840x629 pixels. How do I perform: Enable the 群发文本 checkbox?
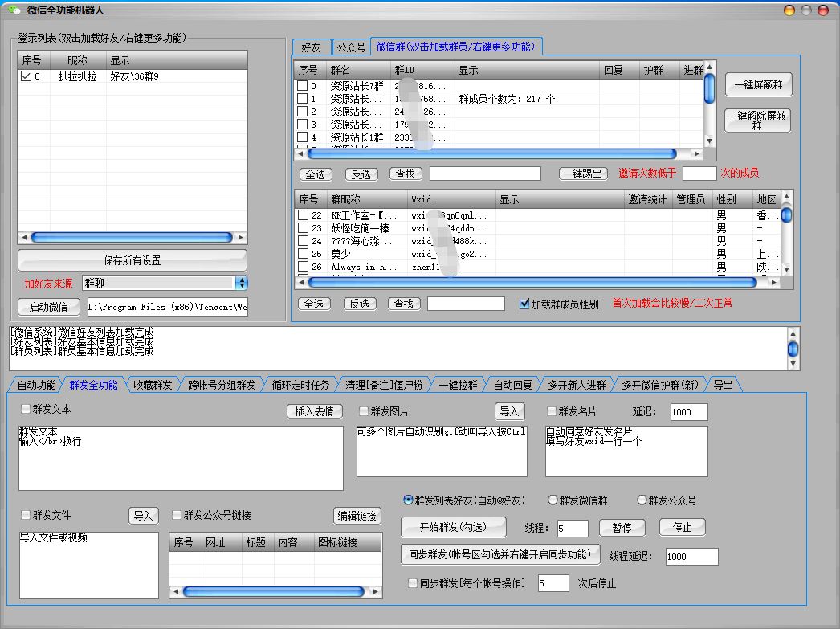tap(27, 409)
